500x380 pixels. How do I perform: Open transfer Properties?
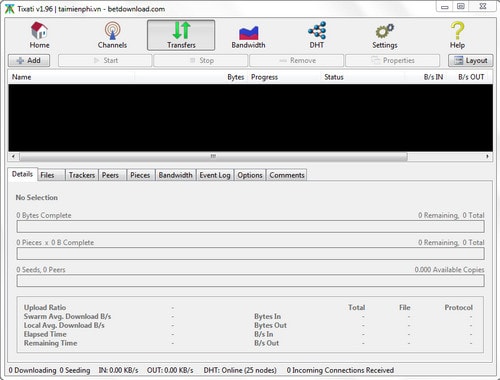[x=393, y=61]
